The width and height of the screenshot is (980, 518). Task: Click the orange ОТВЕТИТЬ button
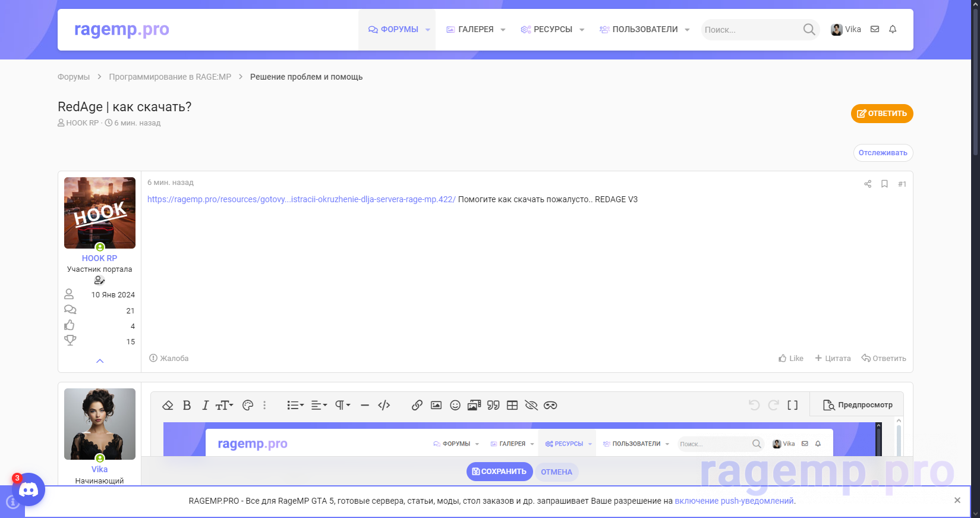882,114
